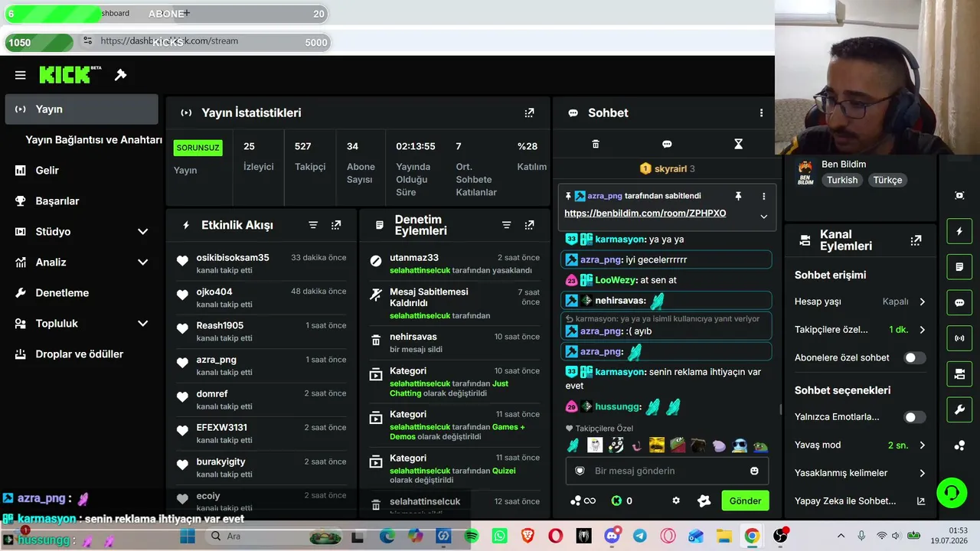This screenshot has height=551, width=980.
Task: Open Spotify from the taskbar
Action: point(472,536)
